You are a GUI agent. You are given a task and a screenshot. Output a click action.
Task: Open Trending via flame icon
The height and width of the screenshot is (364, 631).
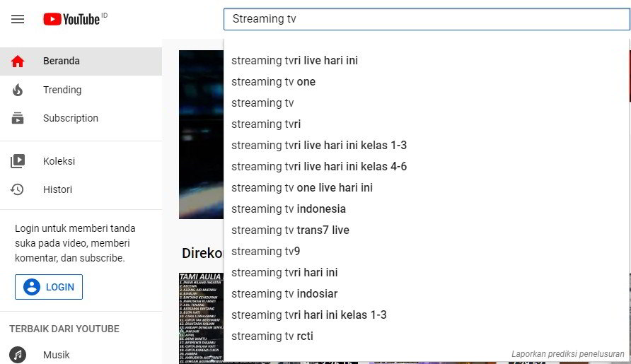pos(18,90)
